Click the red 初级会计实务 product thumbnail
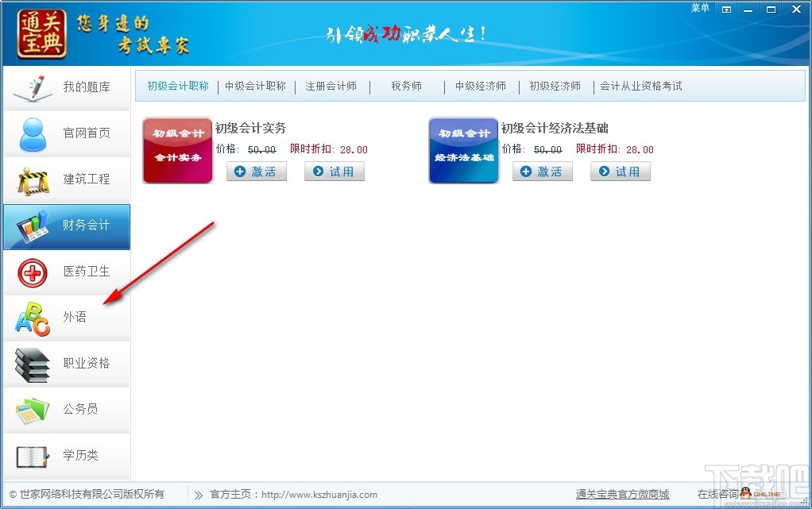This screenshot has height=509, width=812. coord(177,151)
